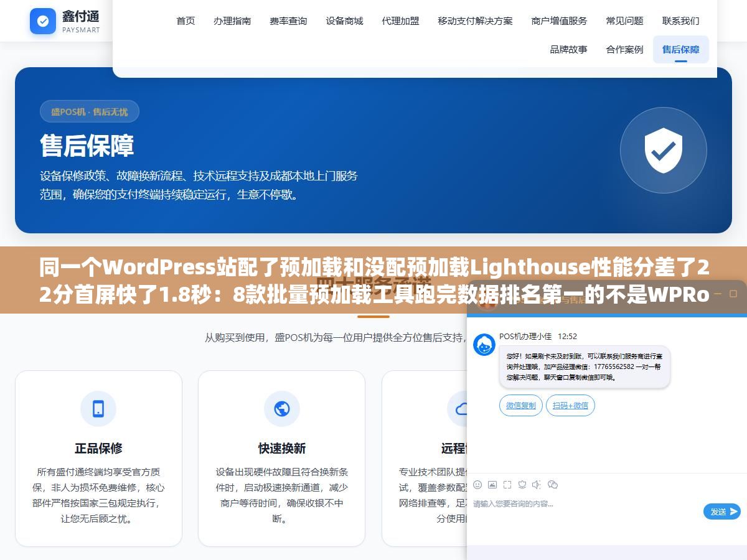
Task: Click the 正品保修 card title
Action: tap(98, 448)
